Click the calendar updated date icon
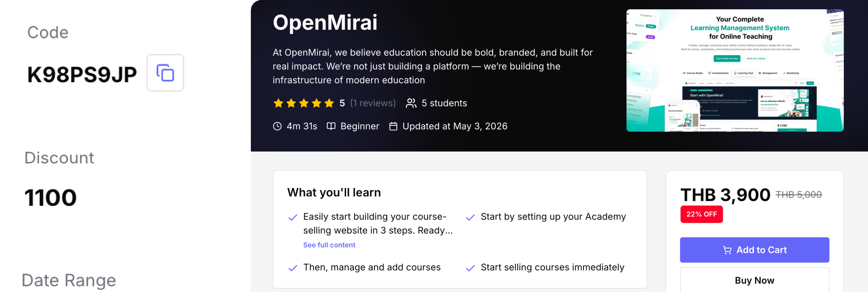 393,126
